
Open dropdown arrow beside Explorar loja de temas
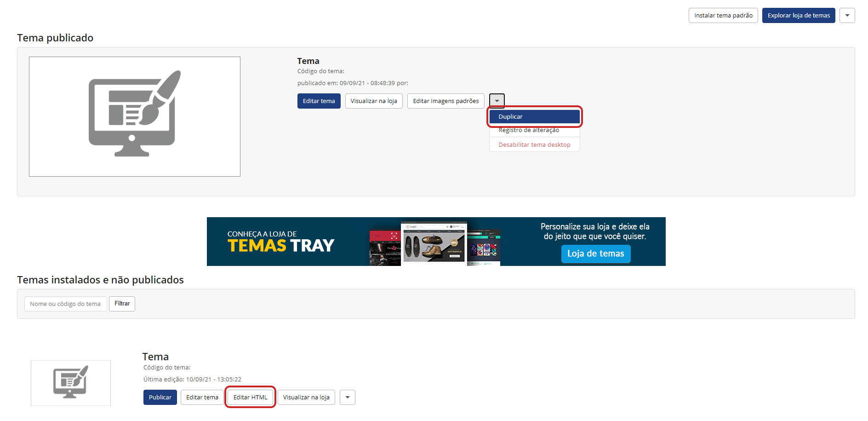(x=847, y=16)
